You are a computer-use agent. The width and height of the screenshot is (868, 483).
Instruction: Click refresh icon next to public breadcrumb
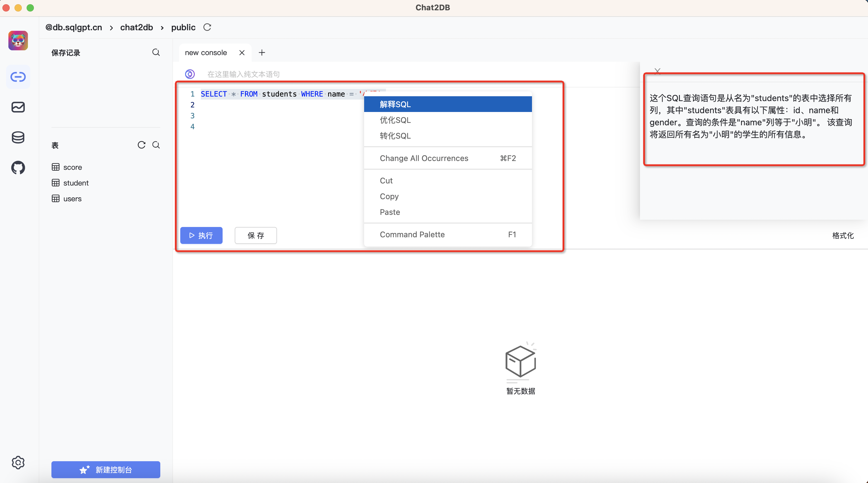tap(207, 27)
